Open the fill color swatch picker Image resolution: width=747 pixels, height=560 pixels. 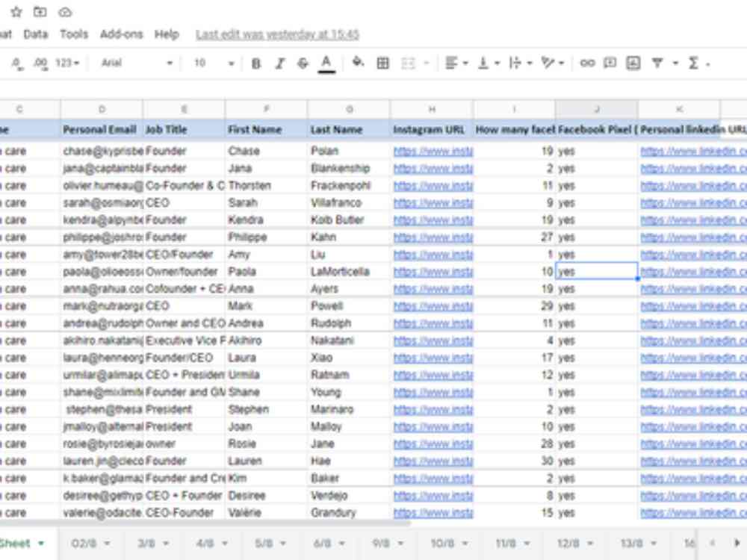(356, 63)
